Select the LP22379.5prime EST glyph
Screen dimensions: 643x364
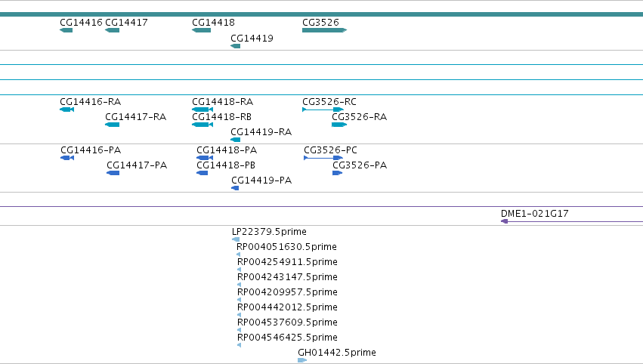coord(236,239)
